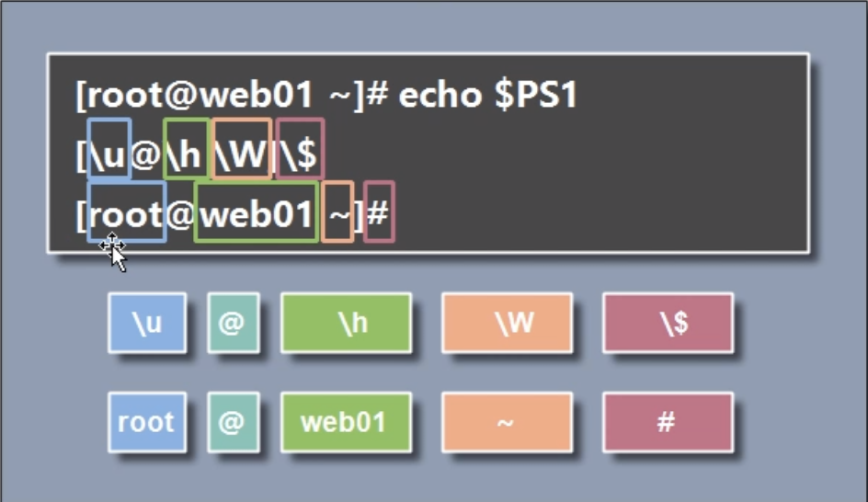Click the blue outlined root in the prompt line

127,211
